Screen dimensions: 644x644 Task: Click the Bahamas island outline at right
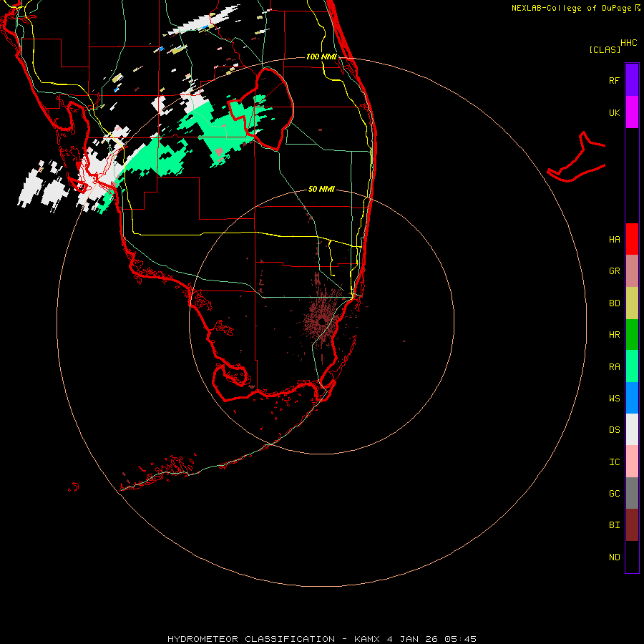coord(577,158)
